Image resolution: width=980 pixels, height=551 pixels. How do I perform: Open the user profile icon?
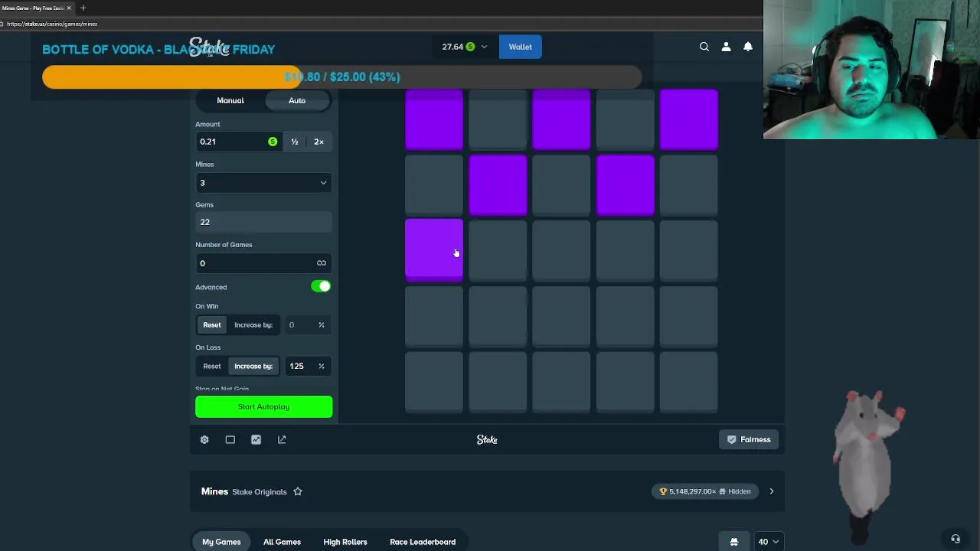(x=726, y=47)
